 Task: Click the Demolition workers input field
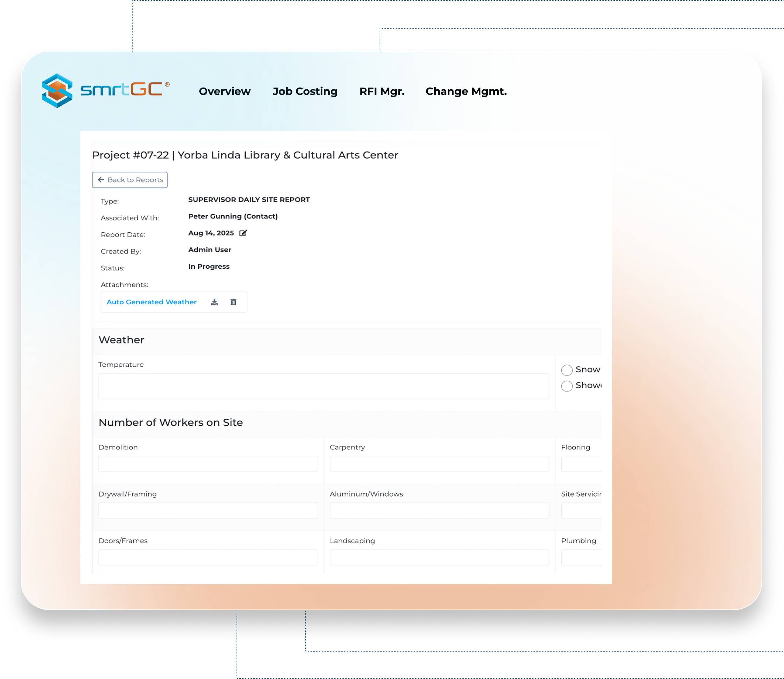point(208,463)
